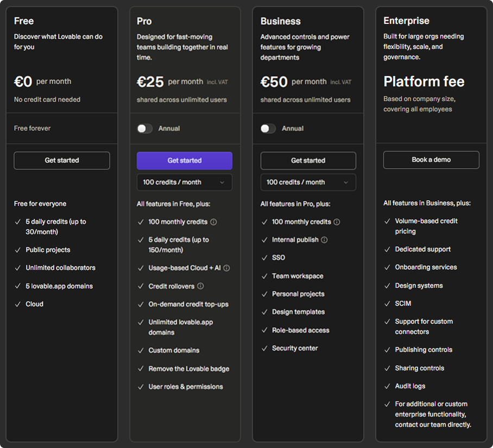The image size is (493, 448).
Task: Click 'Sharing controls' feature
Action: 419,368
